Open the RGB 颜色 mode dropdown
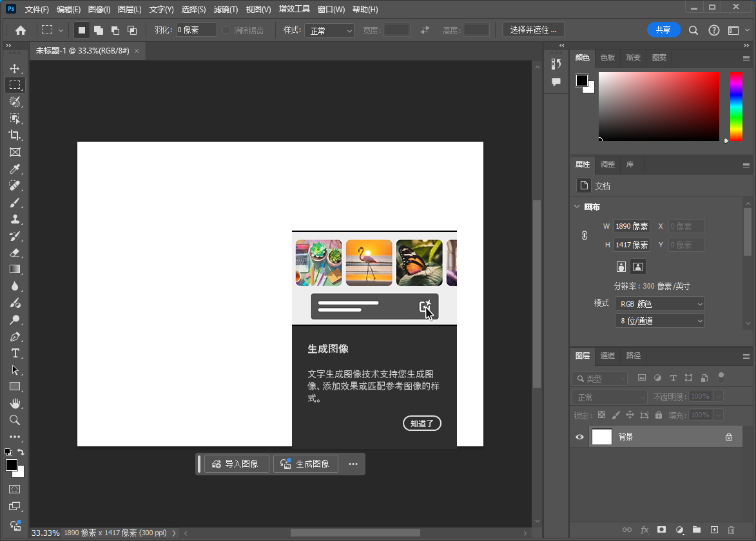Screen dimensions: 756x541 point(659,304)
